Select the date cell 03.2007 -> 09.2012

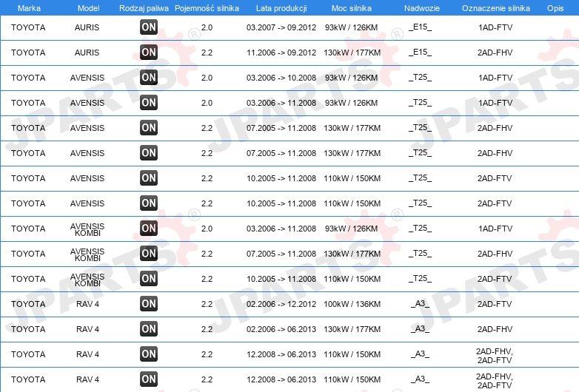point(281,27)
